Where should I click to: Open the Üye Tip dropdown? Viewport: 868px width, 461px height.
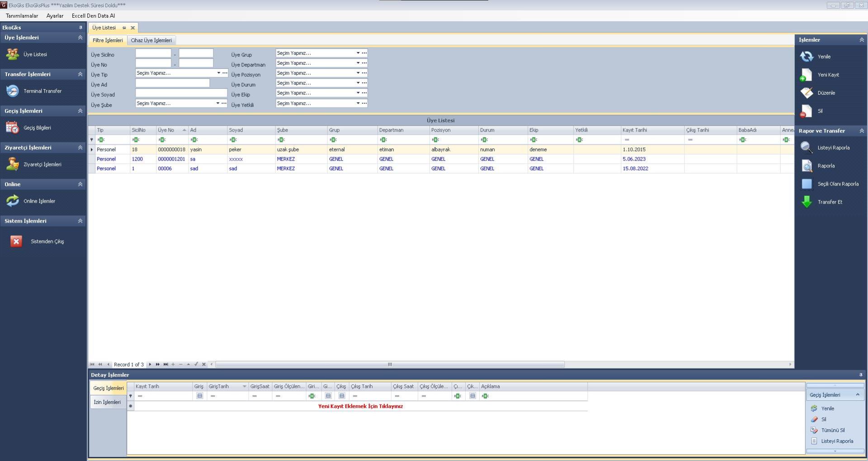click(x=218, y=73)
